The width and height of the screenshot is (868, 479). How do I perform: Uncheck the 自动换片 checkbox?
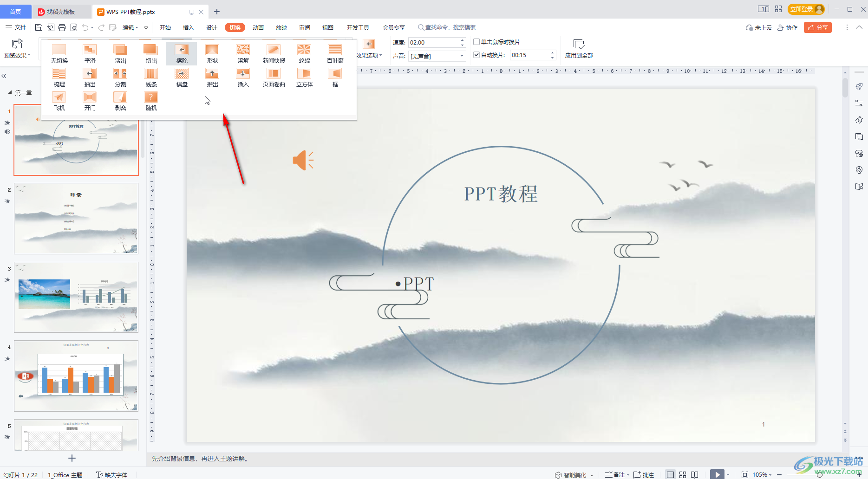click(476, 55)
